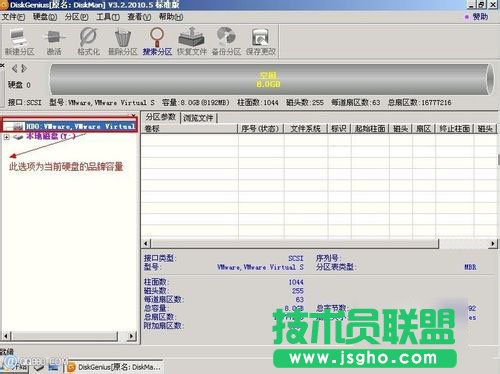Screen dimensions: 500x374
Task: Open the 工具(T) menu
Action: (108, 17)
